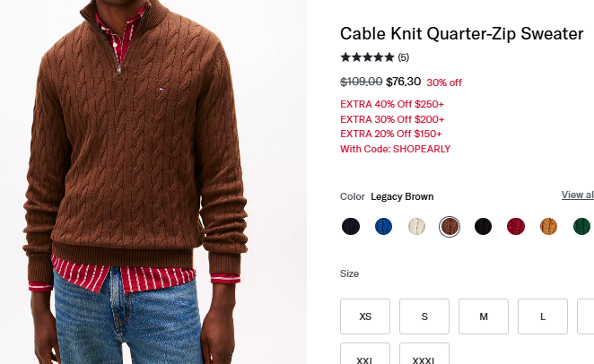Select size XS
The image size is (594, 364).
pos(365,316)
